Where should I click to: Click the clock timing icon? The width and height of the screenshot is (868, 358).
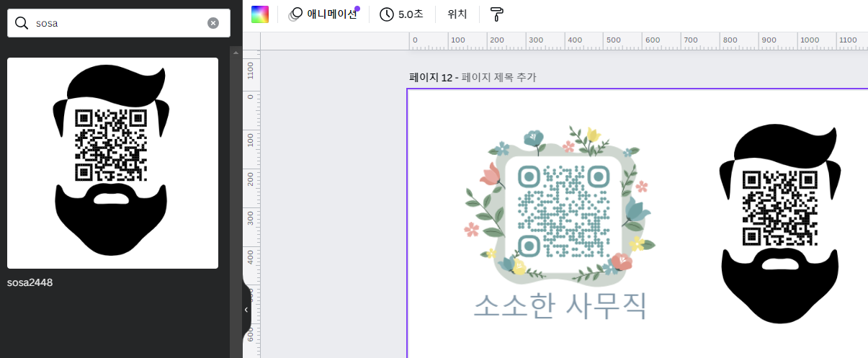(x=387, y=14)
